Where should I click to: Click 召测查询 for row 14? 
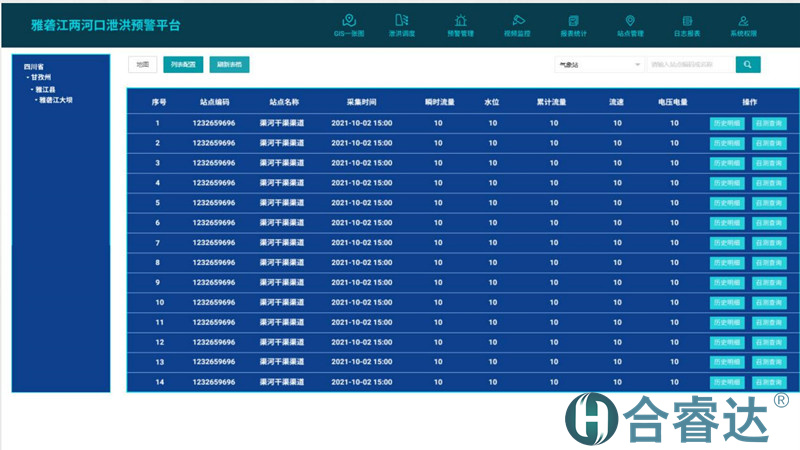769,382
